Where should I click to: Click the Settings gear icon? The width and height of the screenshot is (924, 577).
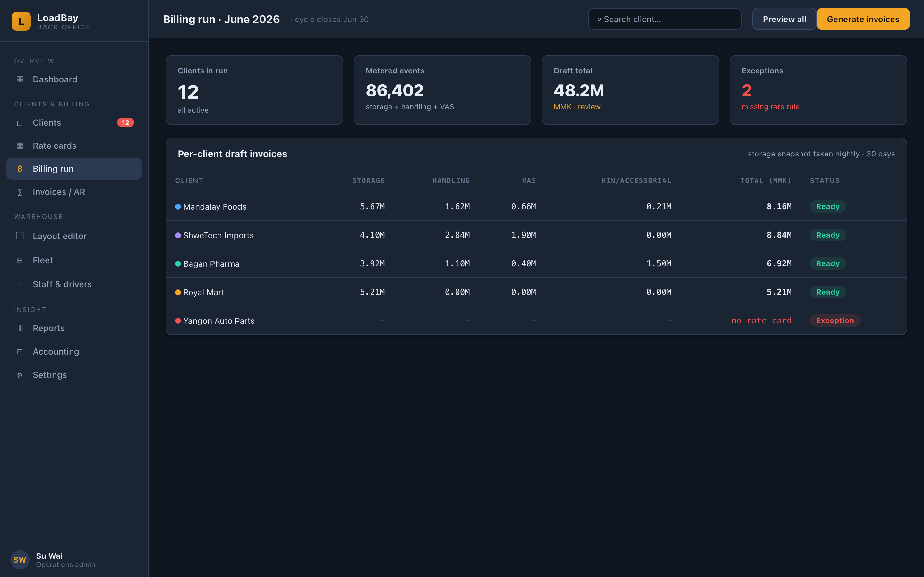pyautogui.click(x=20, y=375)
